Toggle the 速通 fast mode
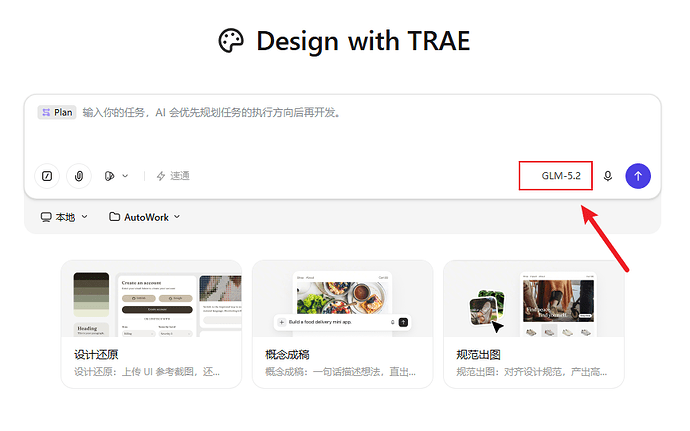The image size is (690, 431). (173, 176)
